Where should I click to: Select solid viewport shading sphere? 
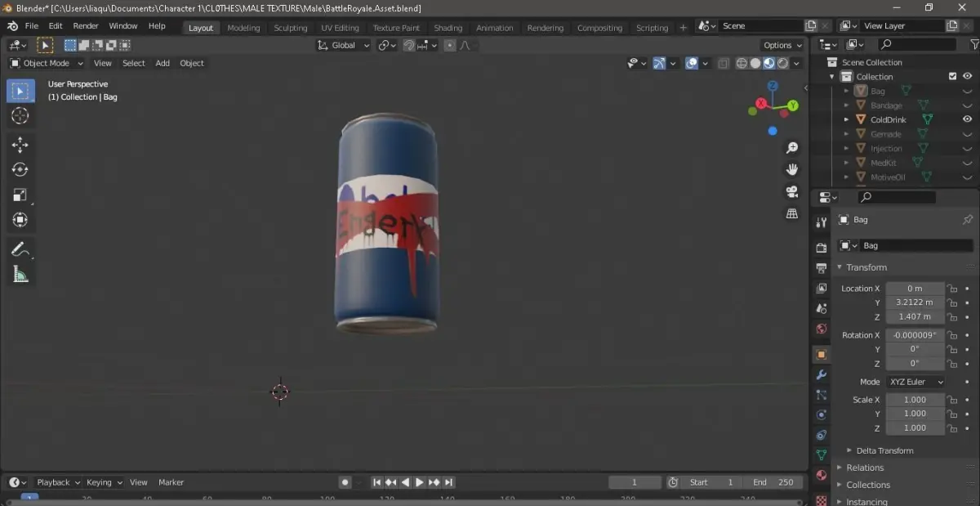pyautogui.click(x=755, y=63)
